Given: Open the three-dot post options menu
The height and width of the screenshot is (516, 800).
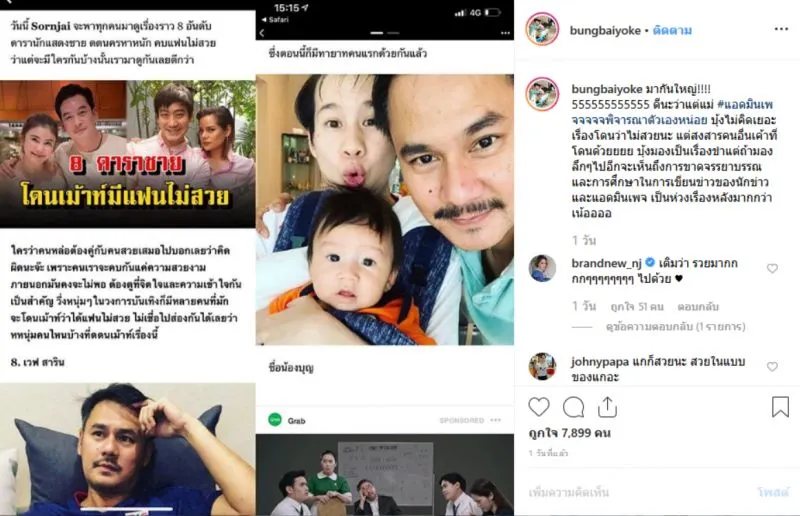Looking at the screenshot, I should pyautogui.click(x=781, y=29).
